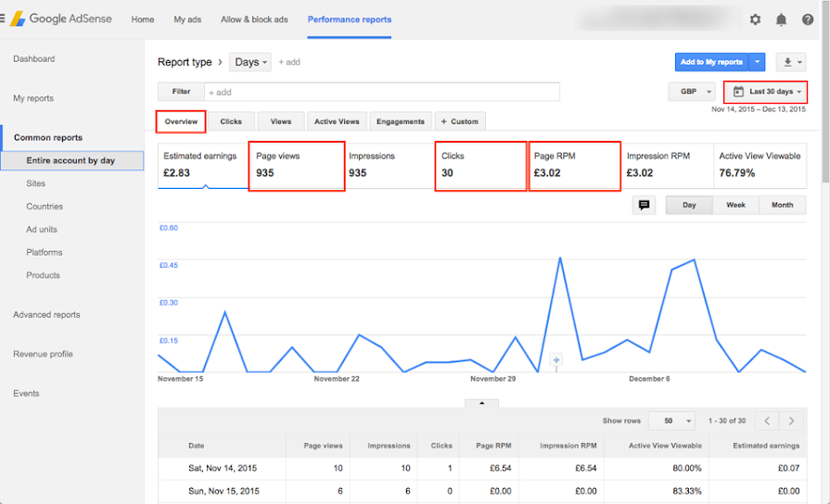Screen dimensions: 830x504
Task: Collapse the chart with the arrow handle
Action: point(481,404)
